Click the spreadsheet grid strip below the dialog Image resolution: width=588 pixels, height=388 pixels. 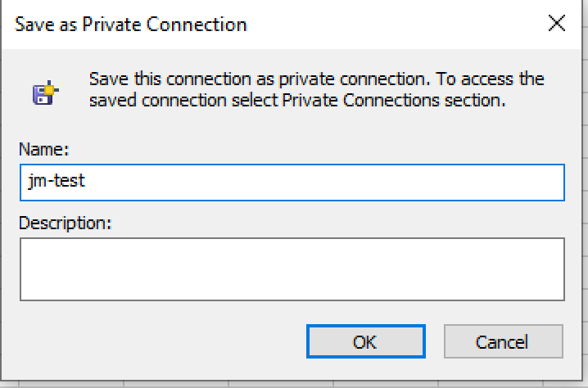[292, 385]
